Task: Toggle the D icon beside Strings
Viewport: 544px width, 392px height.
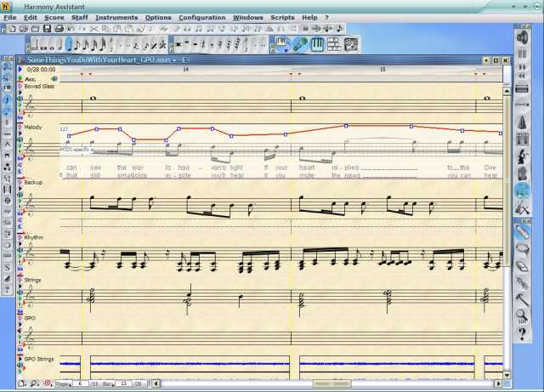Action: (x=20, y=280)
